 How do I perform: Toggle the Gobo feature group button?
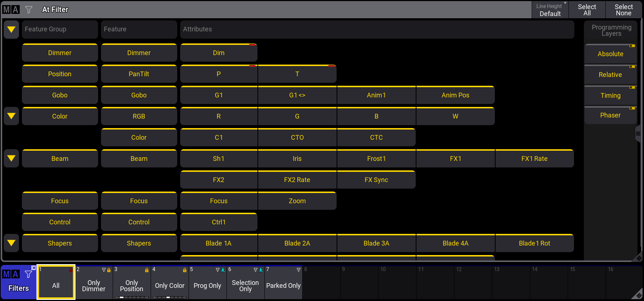[60, 95]
